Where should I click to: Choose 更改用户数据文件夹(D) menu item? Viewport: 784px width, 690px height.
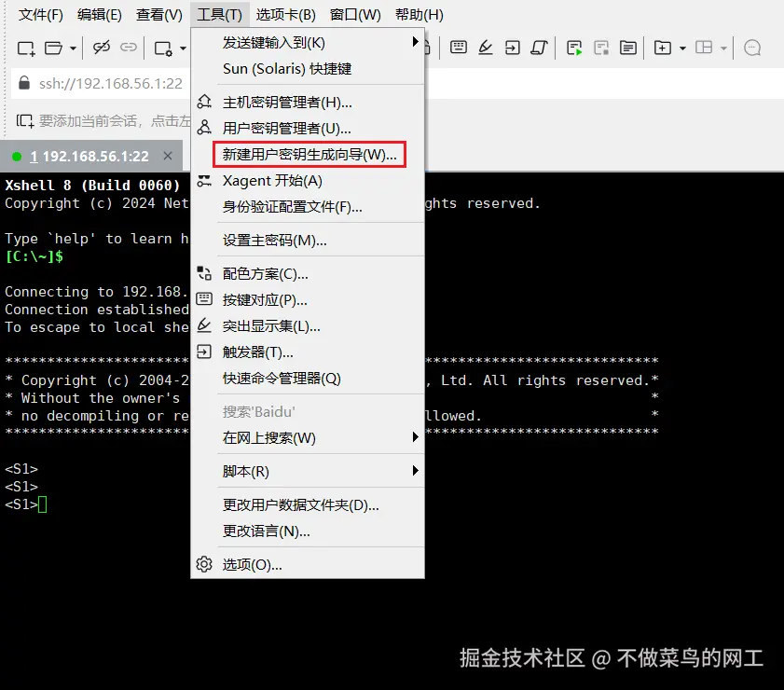pos(308,505)
